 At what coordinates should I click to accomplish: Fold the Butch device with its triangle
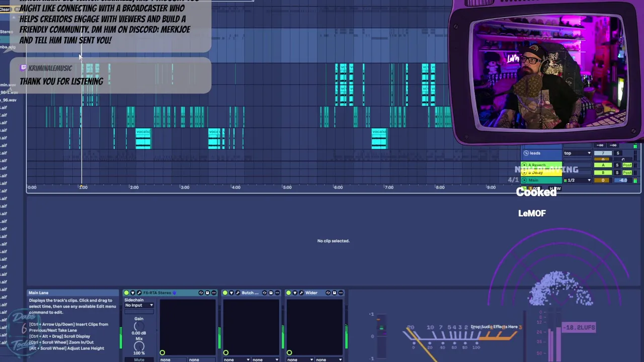click(231, 293)
